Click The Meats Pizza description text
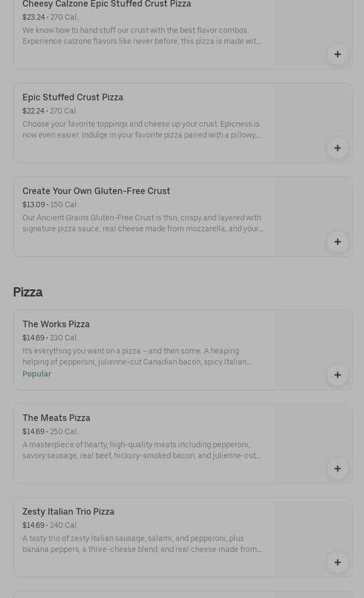 [x=141, y=450]
